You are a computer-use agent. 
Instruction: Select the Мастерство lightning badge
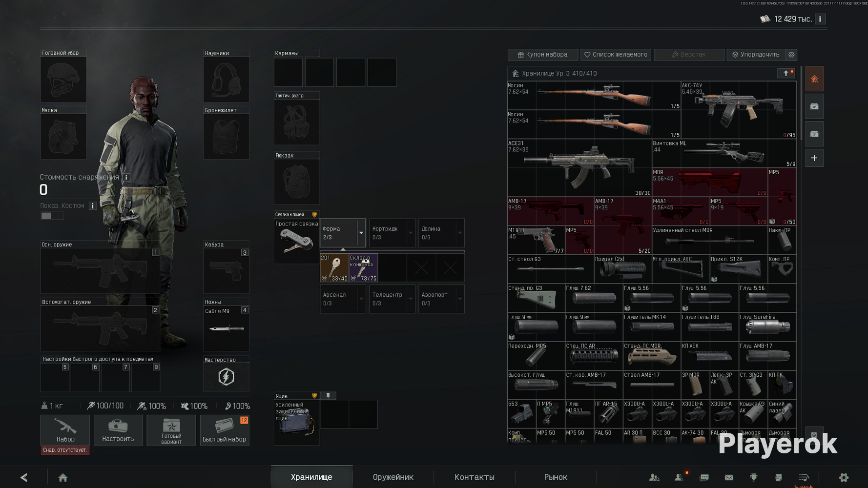click(x=226, y=377)
